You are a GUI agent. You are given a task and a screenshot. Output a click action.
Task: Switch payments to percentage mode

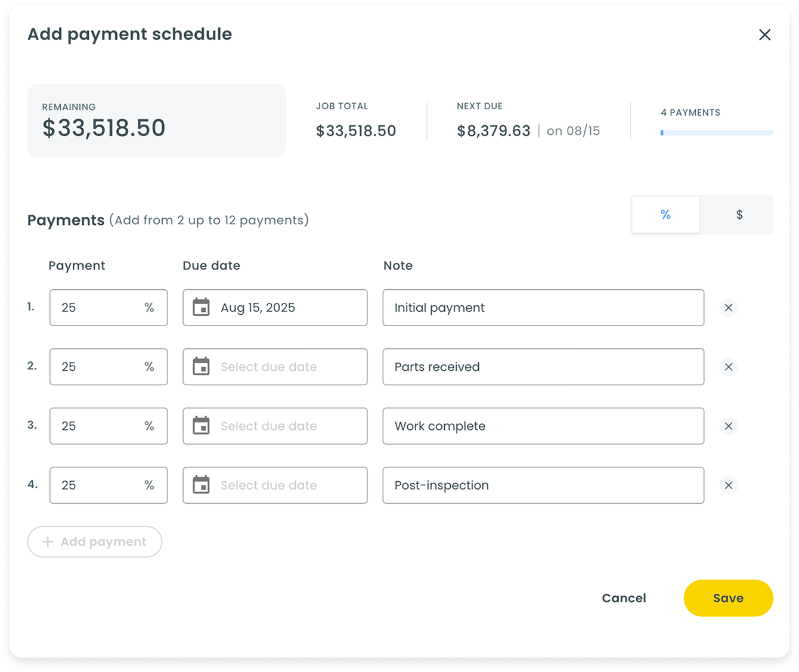(665, 215)
